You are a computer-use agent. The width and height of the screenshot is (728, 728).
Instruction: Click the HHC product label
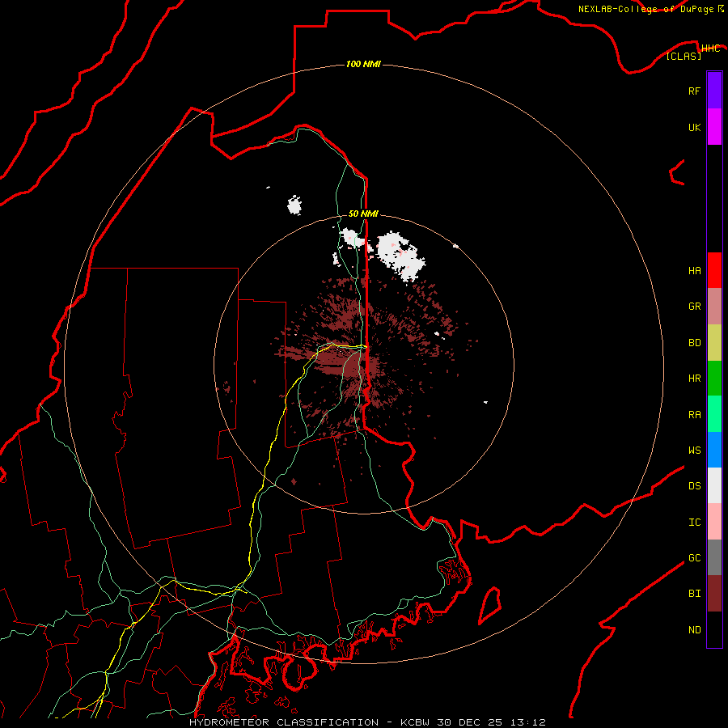pyautogui.click(x=710, y=49)
